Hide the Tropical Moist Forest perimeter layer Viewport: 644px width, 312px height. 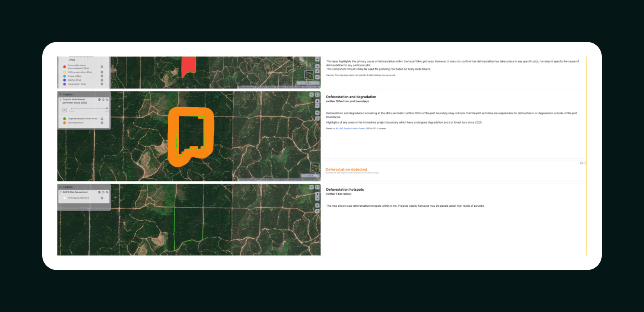pyautogui.click(x=107, y=99)
